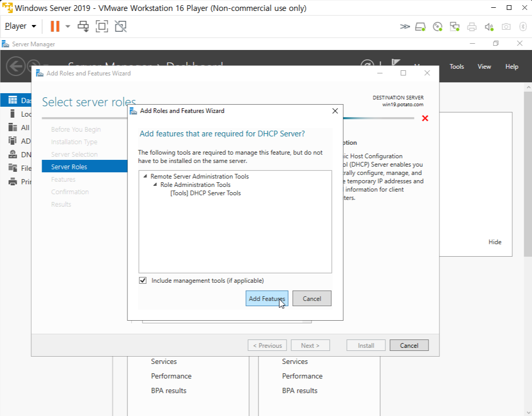This screenshot has height=416, width=532.
Task: Select Server Roles wizard step
Action: [x=84, y=167]
